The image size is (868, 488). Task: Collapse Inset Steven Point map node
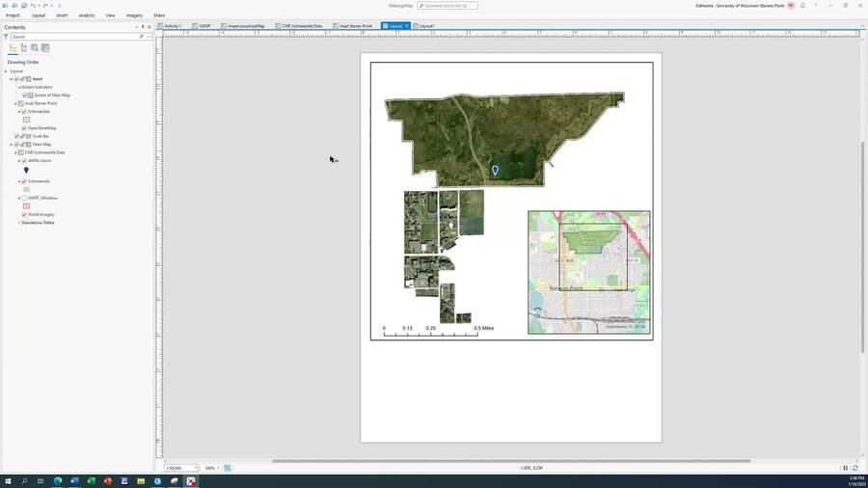click(x=15, y=103)
